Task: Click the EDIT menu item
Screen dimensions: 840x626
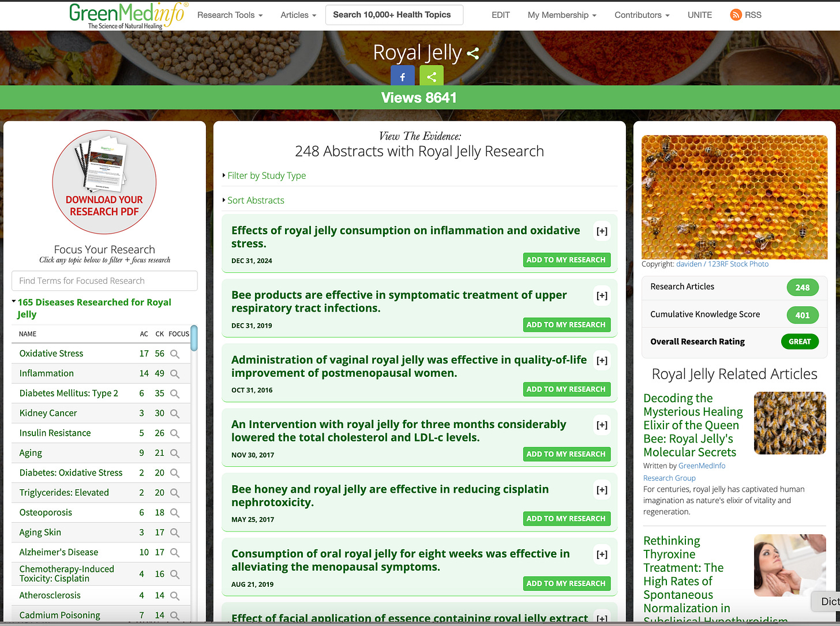Action: click(501, 15)
